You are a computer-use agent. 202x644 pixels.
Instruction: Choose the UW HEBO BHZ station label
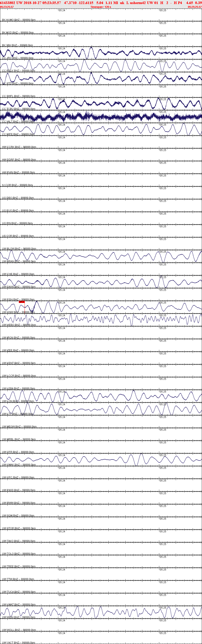coord(19,325)
